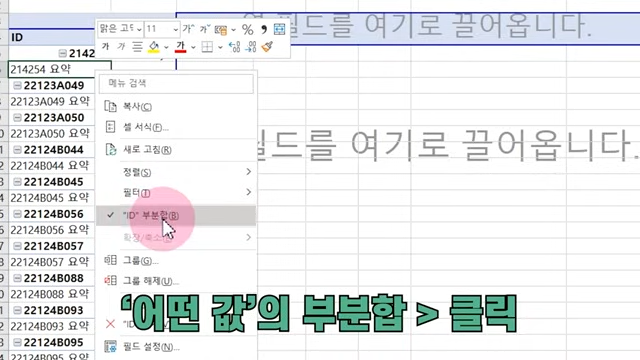Collapse the 22124B088 pivot group
Viewport: 640px width, 360px height.
tap(17, 278)
